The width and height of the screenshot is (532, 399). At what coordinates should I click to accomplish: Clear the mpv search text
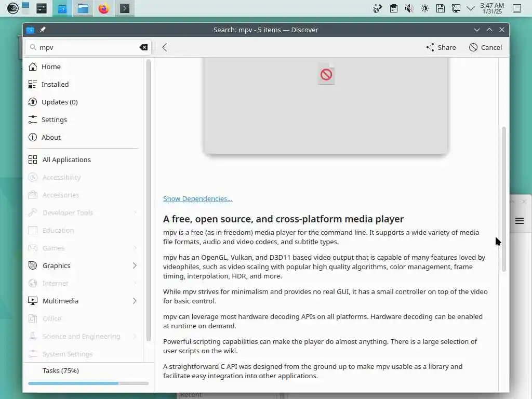143,47
